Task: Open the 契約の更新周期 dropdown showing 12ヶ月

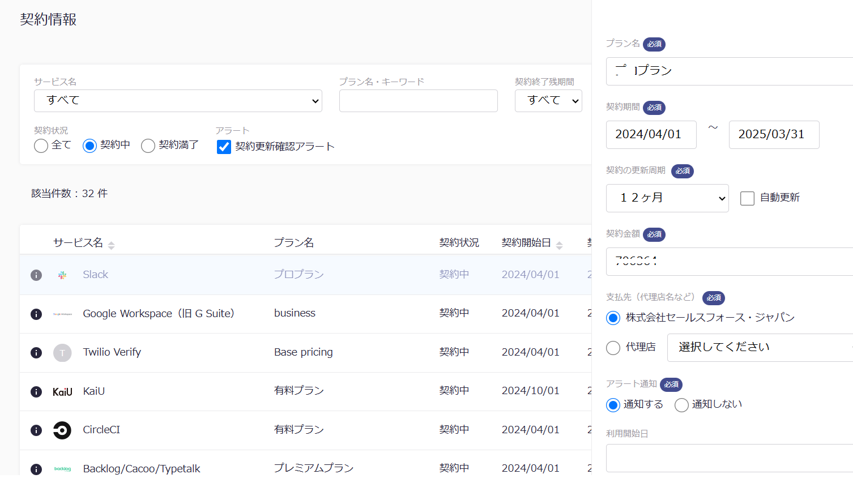Action: (x=667, y=198)
